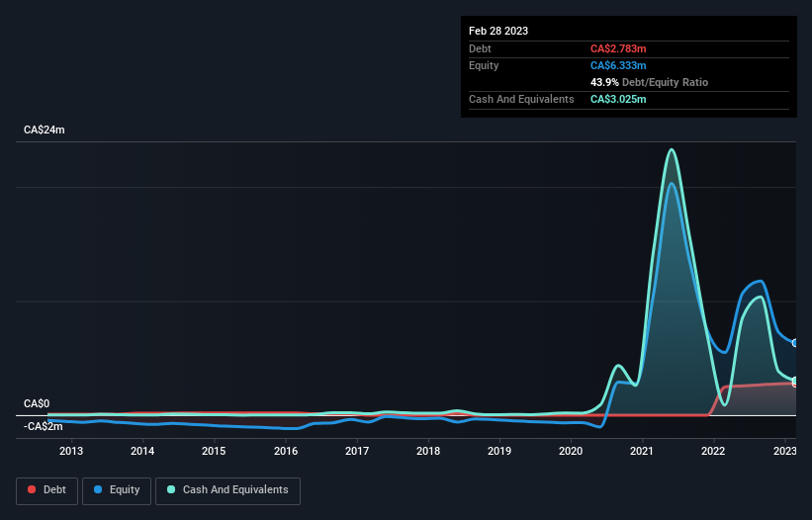Select the 2013 x-axis label
Screen dimensions: 812x520
pos(71,451)
